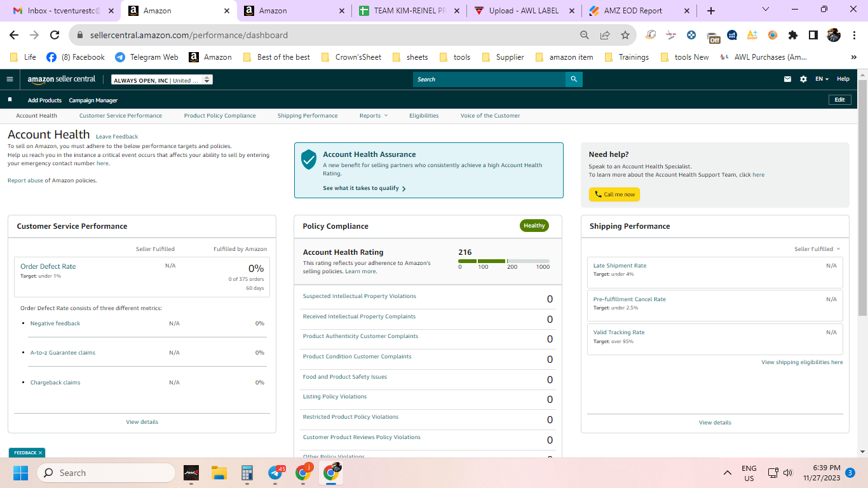
Task: Open Seller Central settings gear
Action: (803, 79)
